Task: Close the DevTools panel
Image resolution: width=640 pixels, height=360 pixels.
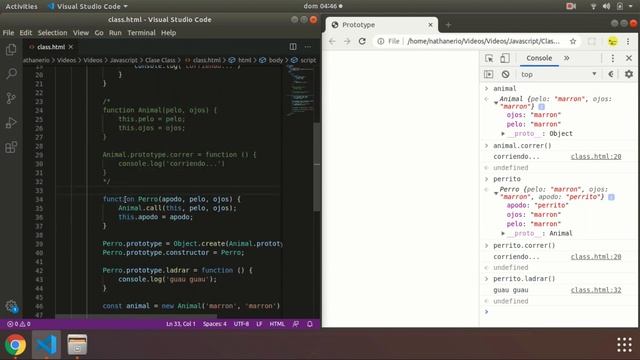Action: pyautogui.click(x=629, y=58)
